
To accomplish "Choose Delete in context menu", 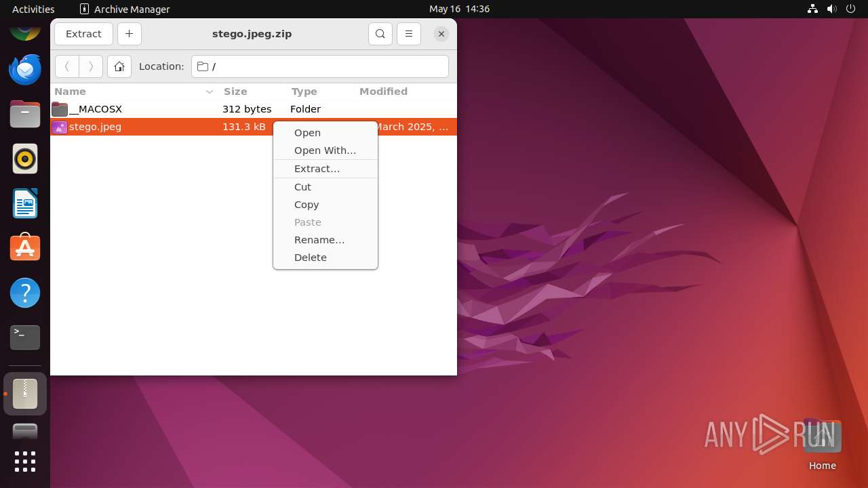I will pos(325,258).
